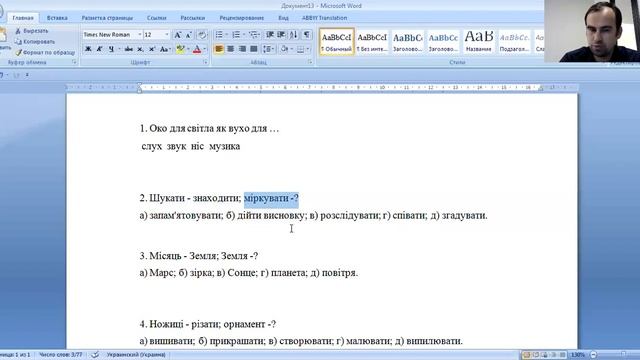Toggle italic (К) formatting
The height and width of the screenshot is (360, 640).
99,49
